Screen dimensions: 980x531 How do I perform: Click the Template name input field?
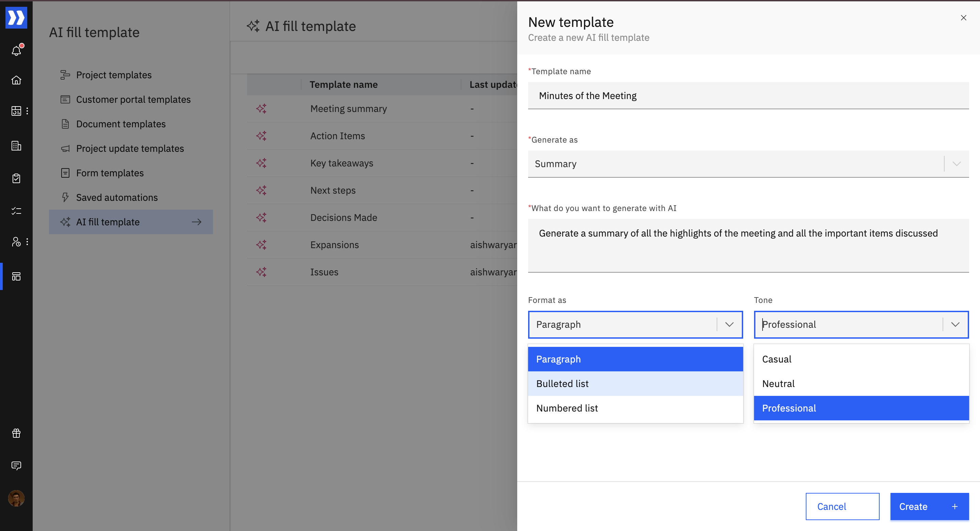tap(748, 96)
